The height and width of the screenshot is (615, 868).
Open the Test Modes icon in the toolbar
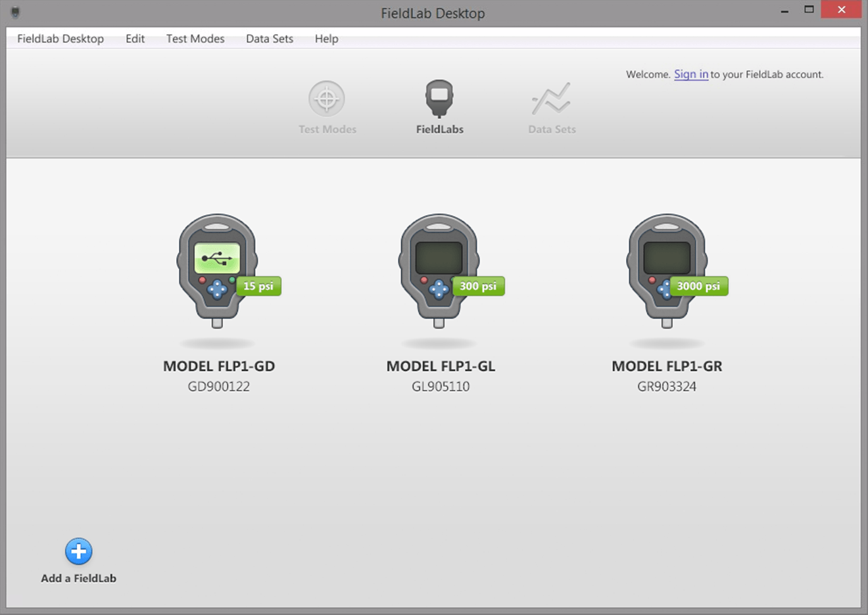click(327, 105)
